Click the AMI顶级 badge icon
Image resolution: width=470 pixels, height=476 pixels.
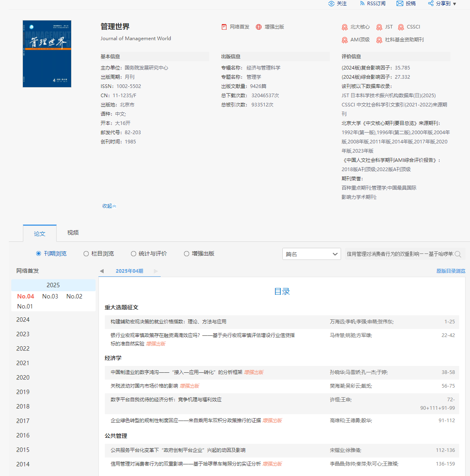click(345, 40)
